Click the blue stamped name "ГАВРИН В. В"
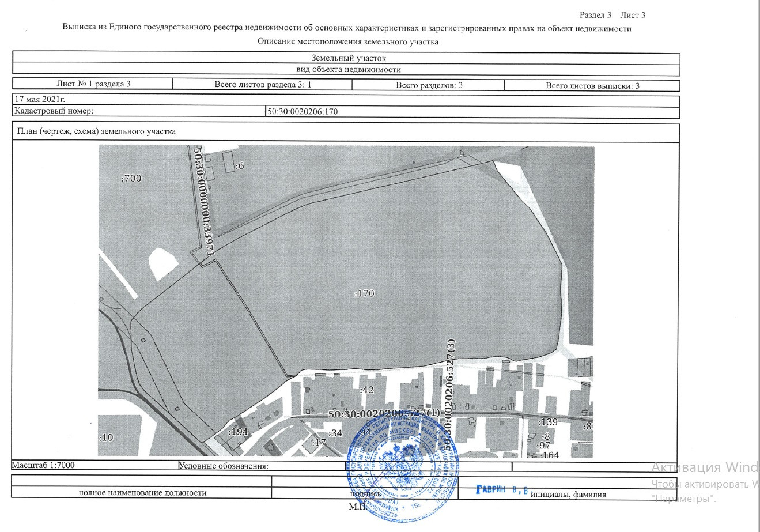Viewport: 760px width, 532px height. point(502,491)
